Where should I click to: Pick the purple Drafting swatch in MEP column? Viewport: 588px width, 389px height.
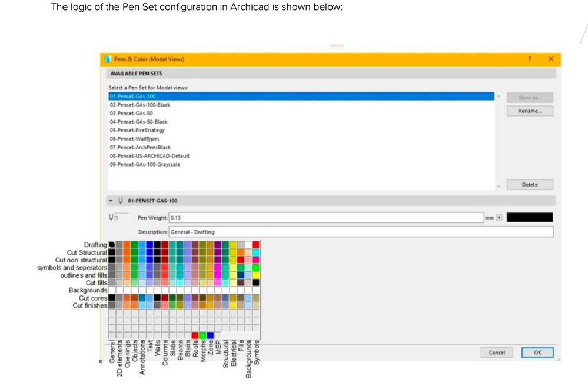[218, 245]
